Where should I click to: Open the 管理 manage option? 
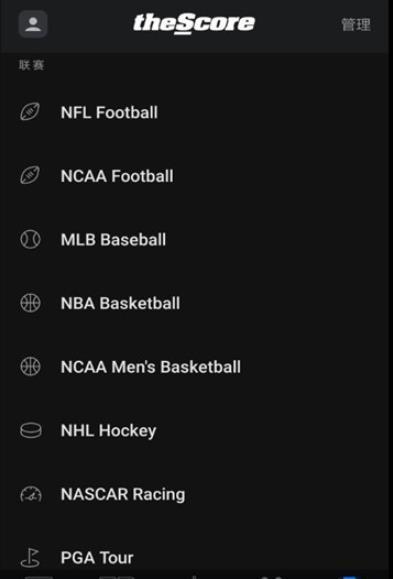[356, 25]
